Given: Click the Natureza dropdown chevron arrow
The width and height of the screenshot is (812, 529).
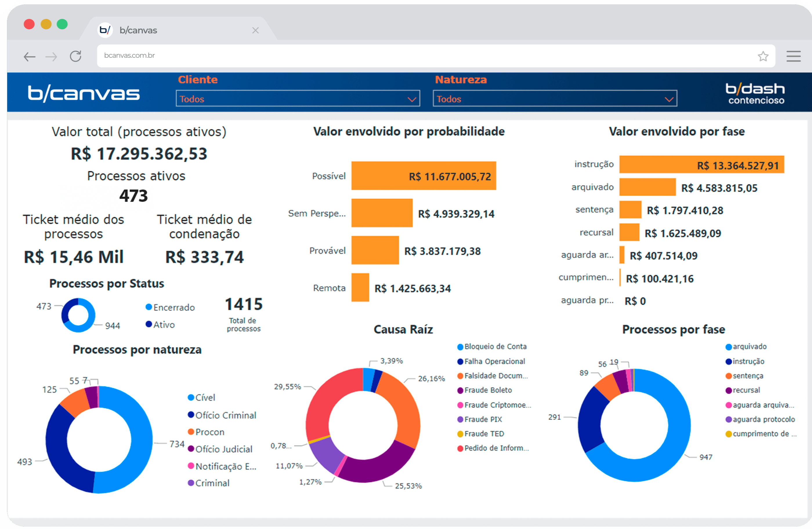Looking at the screenshot, I should click(669, 99).
